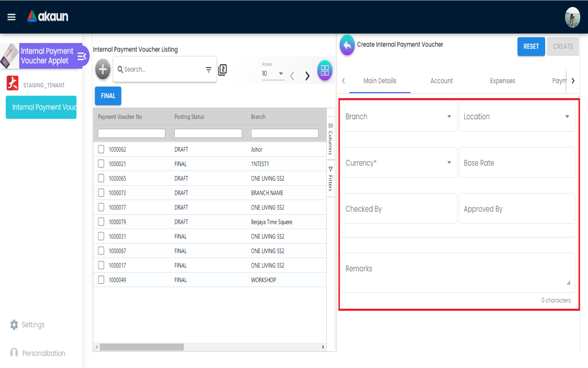Expand the Currency dropdown
588x368 pixels.
[399, 163]
